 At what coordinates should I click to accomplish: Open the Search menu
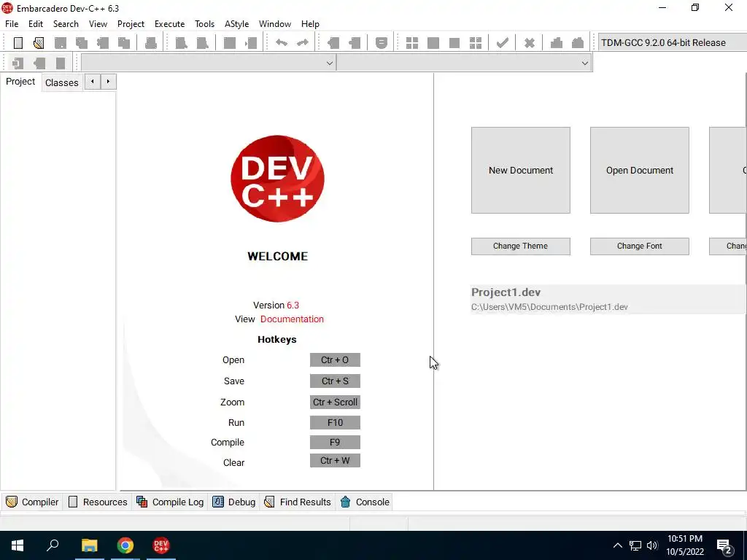66,24
